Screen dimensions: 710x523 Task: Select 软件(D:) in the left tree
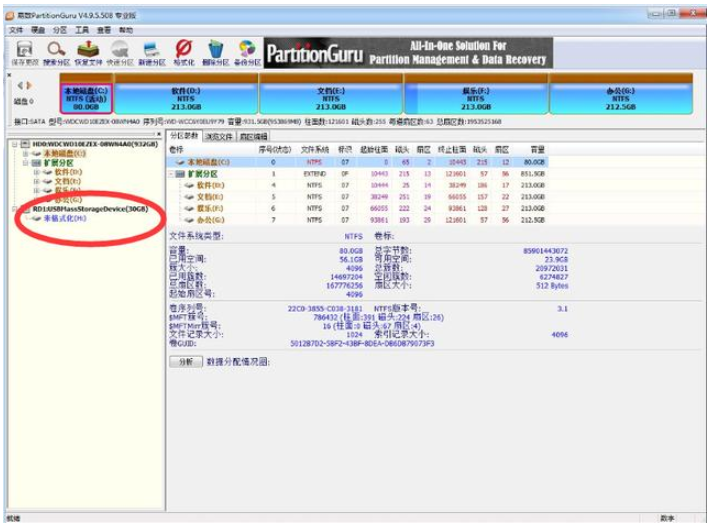68,172
